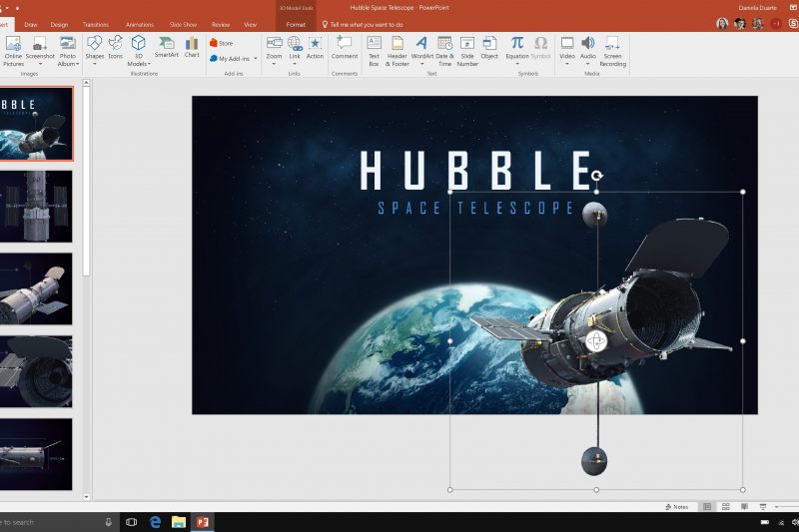Click the 3D rotate control on telescope
The width and height of the screenshot is (799, 532).
596,340
